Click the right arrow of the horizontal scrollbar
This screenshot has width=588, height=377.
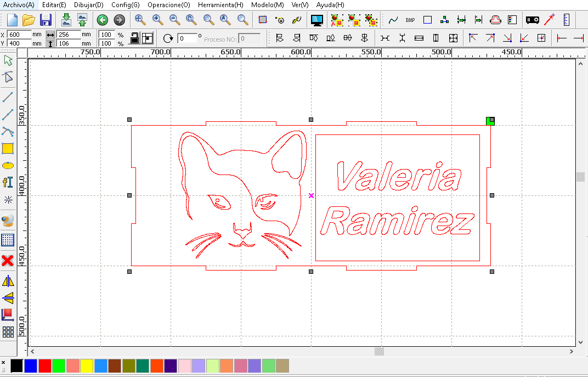[x=570, y=352]
